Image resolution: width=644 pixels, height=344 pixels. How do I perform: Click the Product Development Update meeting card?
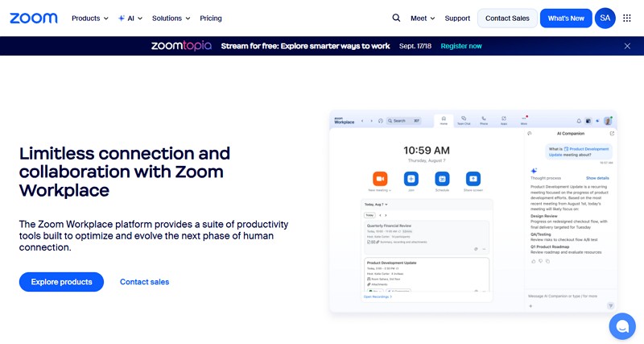(x=427, y=275)
